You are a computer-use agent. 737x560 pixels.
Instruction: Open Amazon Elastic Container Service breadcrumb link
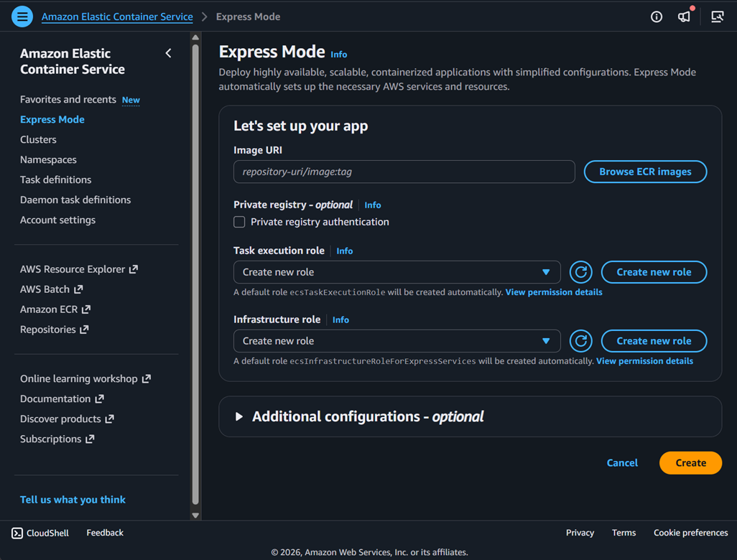pos(117,17)
